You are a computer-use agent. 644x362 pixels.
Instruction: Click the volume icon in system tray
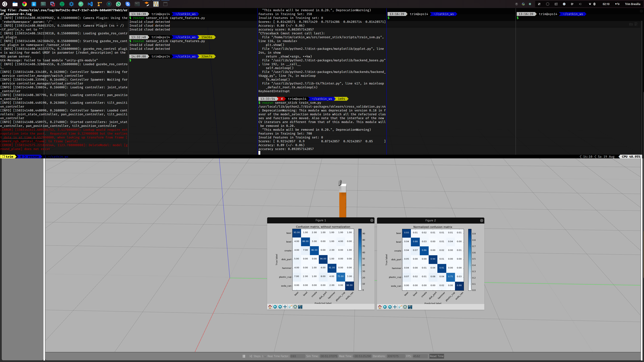580,4
